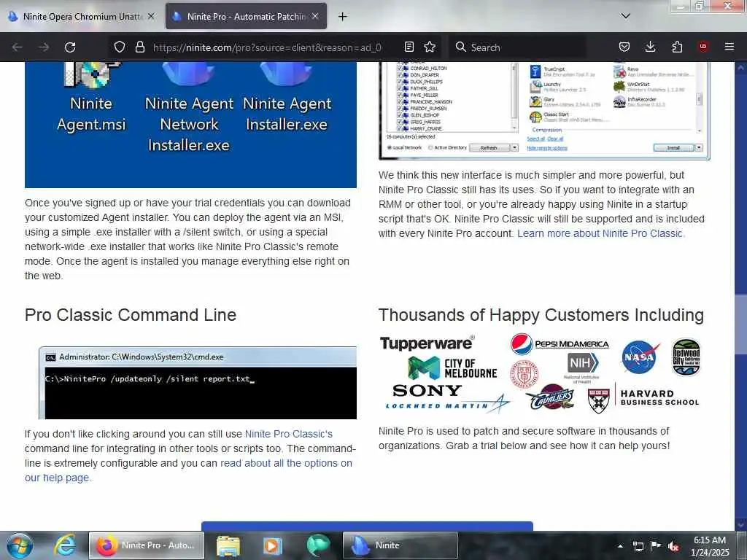
Task: Reload the Ninite Pro page
Action: [70, 47]
